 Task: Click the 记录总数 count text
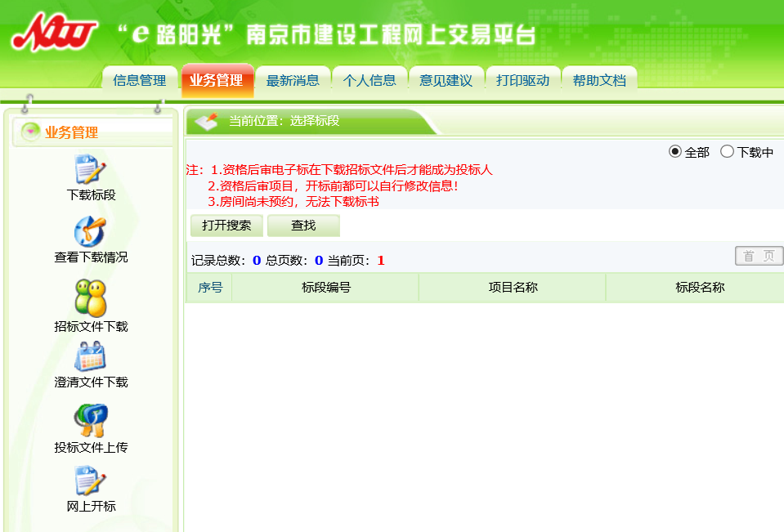tap(226, 261)
